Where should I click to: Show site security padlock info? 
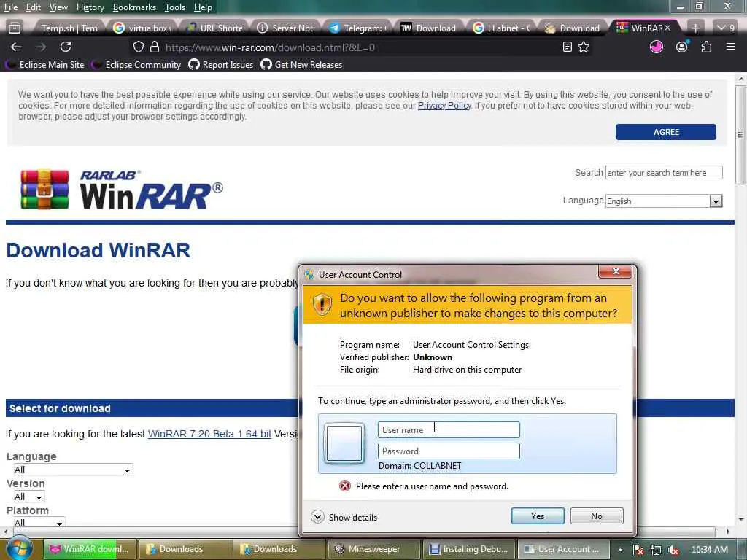[155, 47]
